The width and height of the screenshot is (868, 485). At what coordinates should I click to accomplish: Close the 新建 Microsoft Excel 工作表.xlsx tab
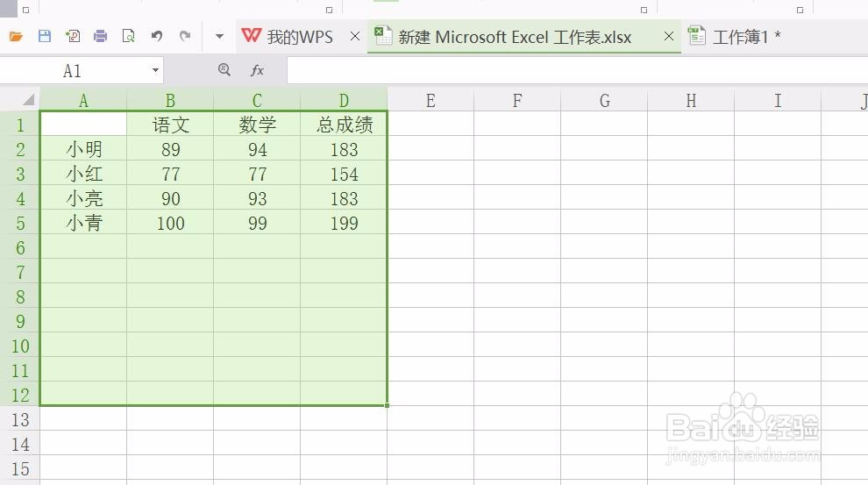(669, 37)
